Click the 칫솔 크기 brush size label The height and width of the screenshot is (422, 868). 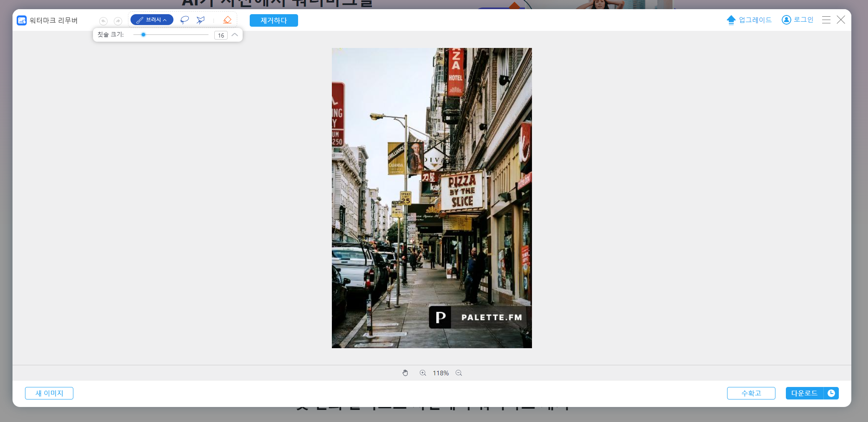coord(110,35)
